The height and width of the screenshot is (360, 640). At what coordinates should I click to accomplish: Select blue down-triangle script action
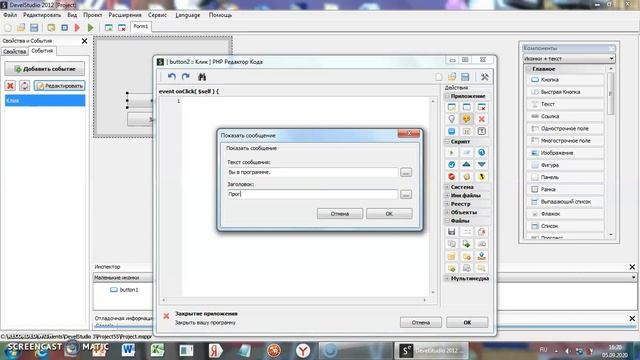point(482,164)
